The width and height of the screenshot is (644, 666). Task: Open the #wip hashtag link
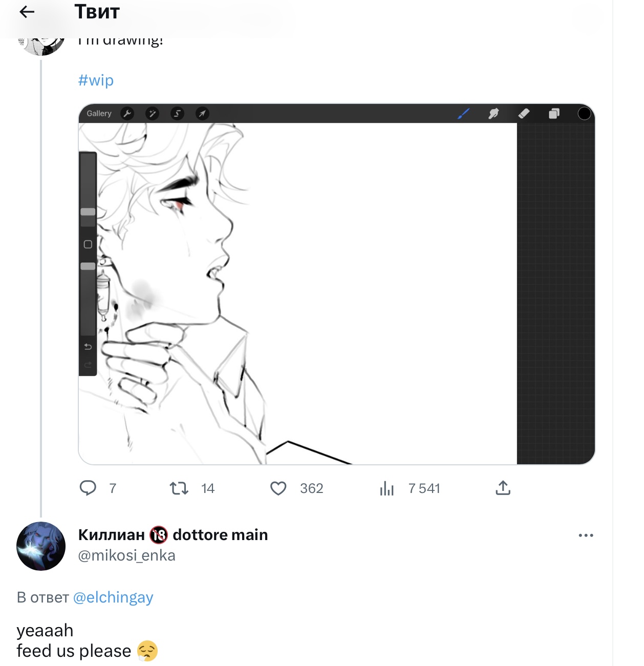click(x=96, y=80)
